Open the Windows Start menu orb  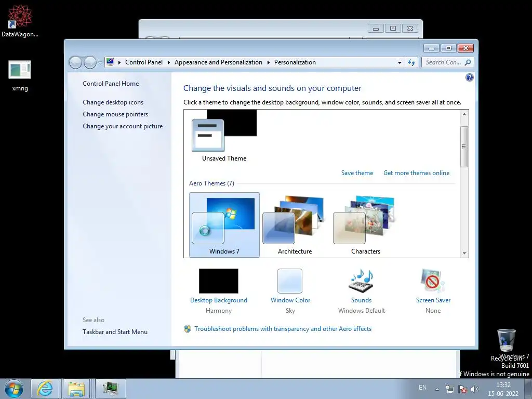pos(14,389)
